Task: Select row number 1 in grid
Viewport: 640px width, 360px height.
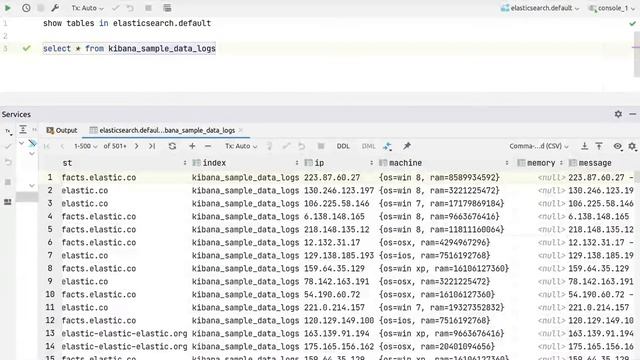Action: click(x=50, y=178)
